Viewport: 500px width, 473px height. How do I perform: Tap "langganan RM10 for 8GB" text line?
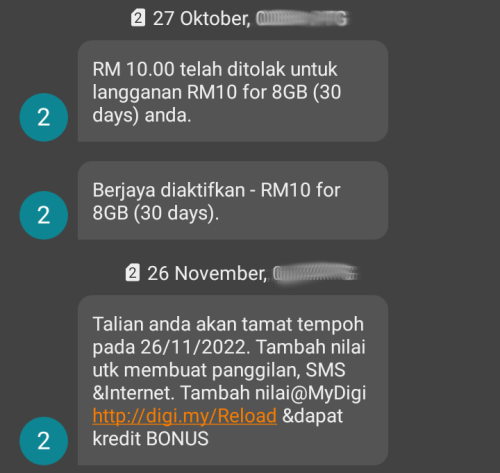(200, 92)
